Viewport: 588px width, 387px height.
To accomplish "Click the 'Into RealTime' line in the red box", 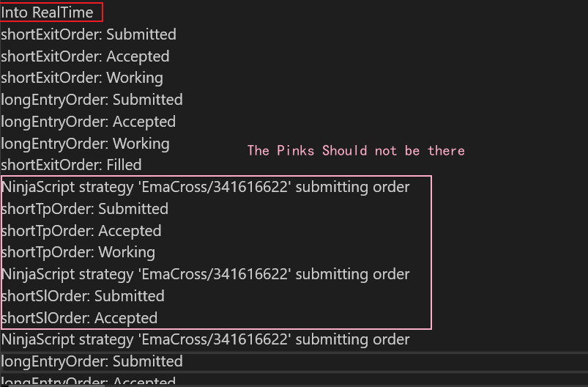I will pos(48,12).
